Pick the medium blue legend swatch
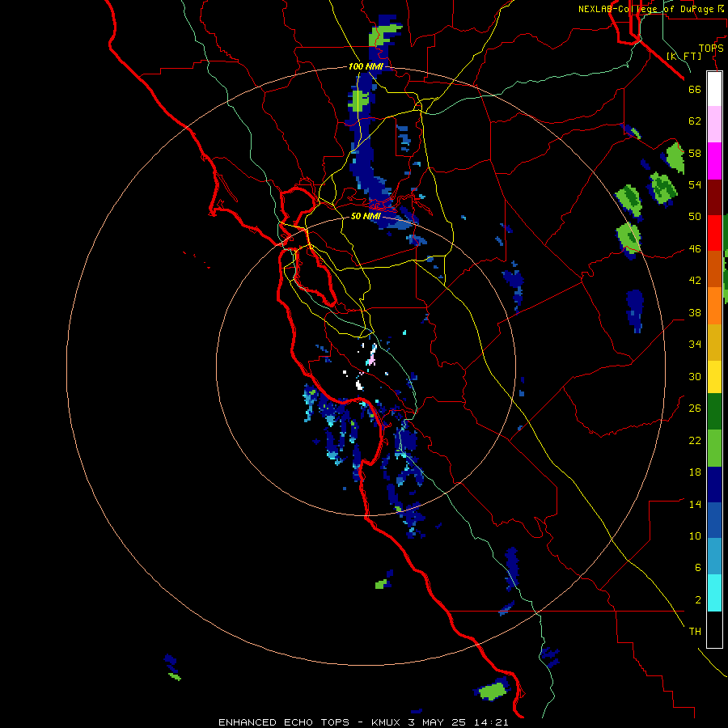 pyautogui.click(x=714, y=520)
